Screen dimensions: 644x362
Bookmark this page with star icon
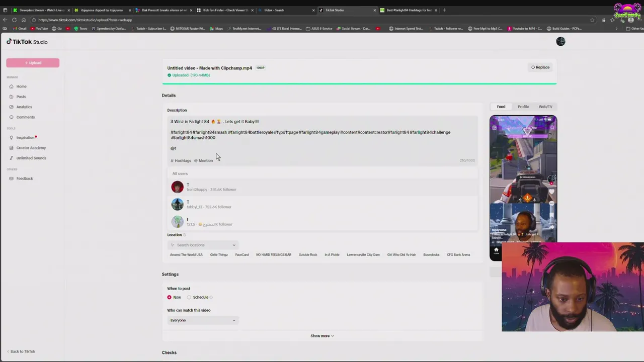592,20
